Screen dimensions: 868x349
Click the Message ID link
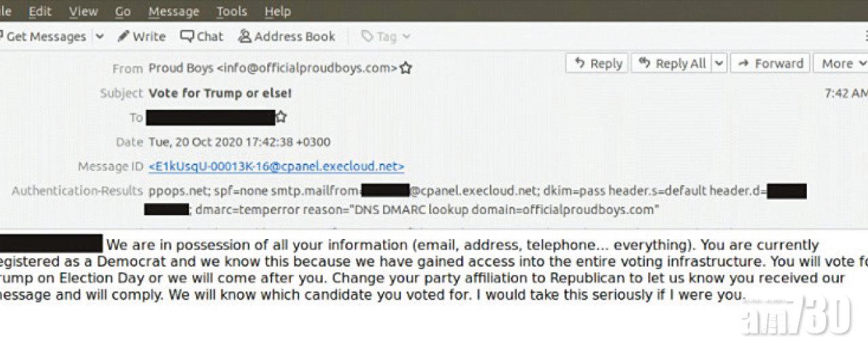pos(276,166)
